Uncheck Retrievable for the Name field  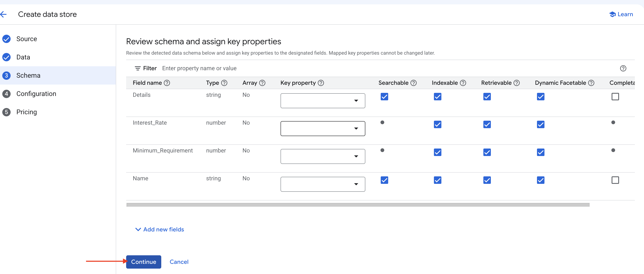487,180
